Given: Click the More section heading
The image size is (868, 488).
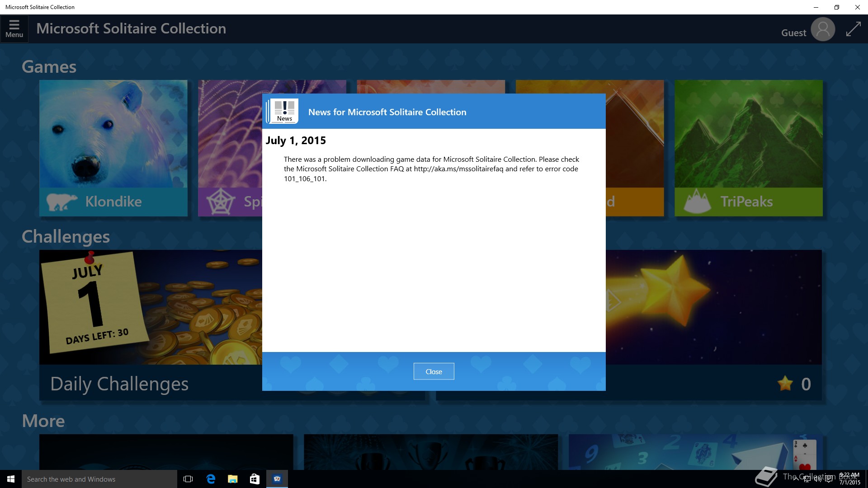Looking at the screenshot, I should [43, 421].
